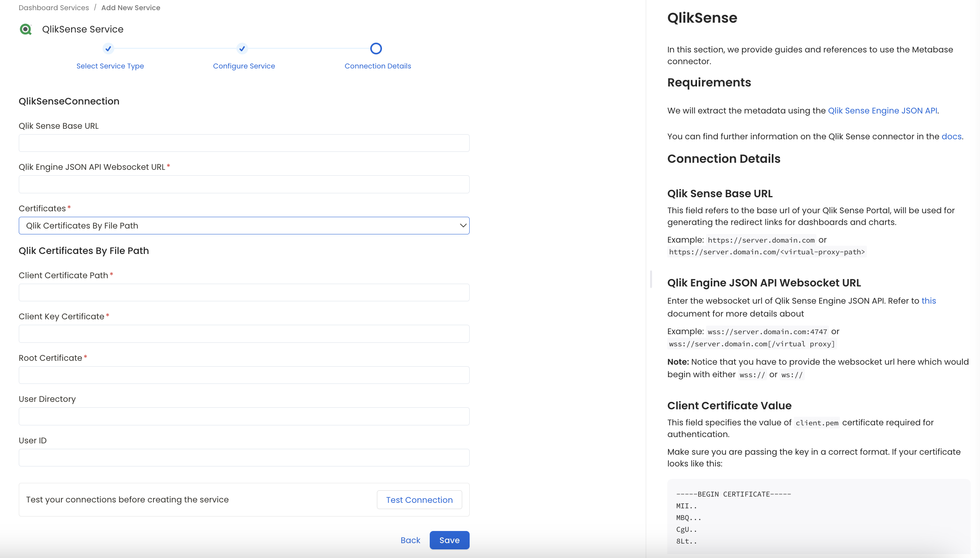The width and height of the screenshot is (980, 558).
Task: Open the Qlik Sense Engine JSON API link
Action: point(882,110)
